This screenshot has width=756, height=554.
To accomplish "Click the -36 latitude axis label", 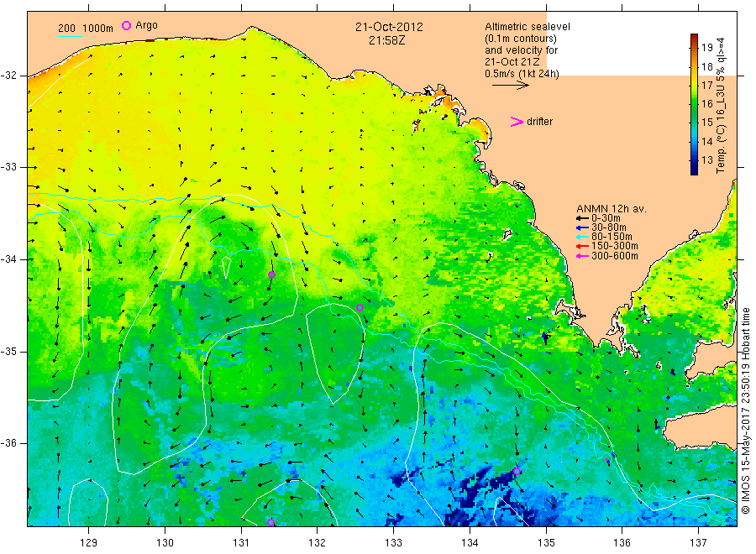I will [x=8, y=442].
